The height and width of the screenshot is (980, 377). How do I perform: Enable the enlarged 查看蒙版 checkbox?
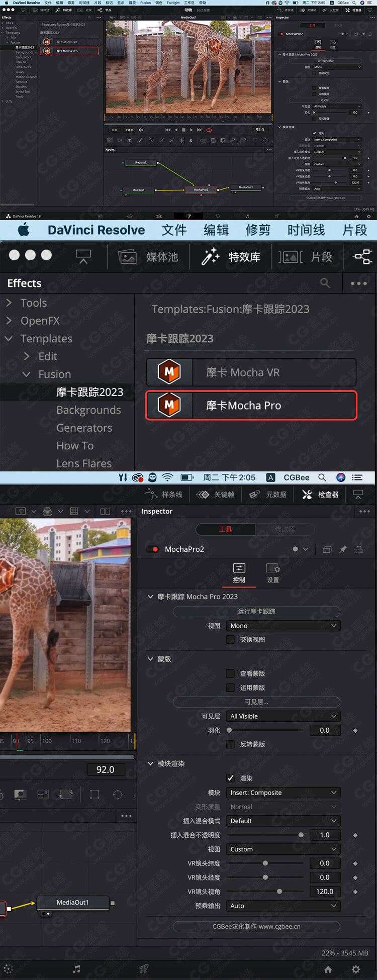pyautogui.click(x=230, y=673)
